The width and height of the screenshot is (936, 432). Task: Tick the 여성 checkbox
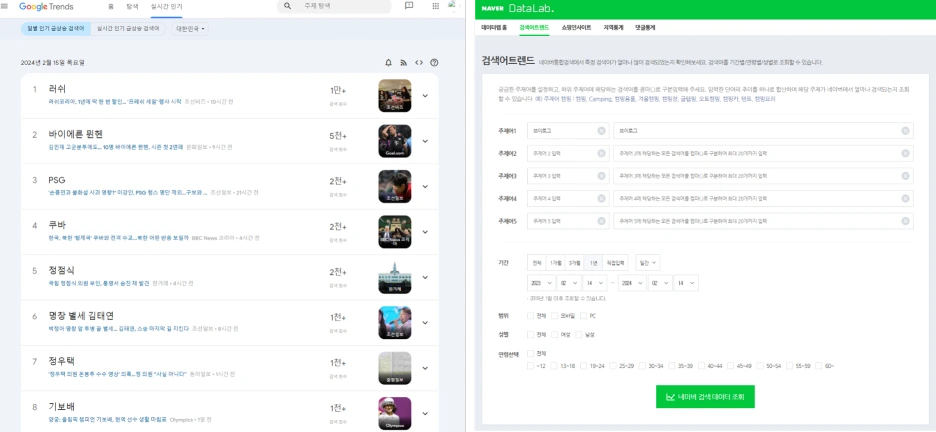click(x=554, y=335)
